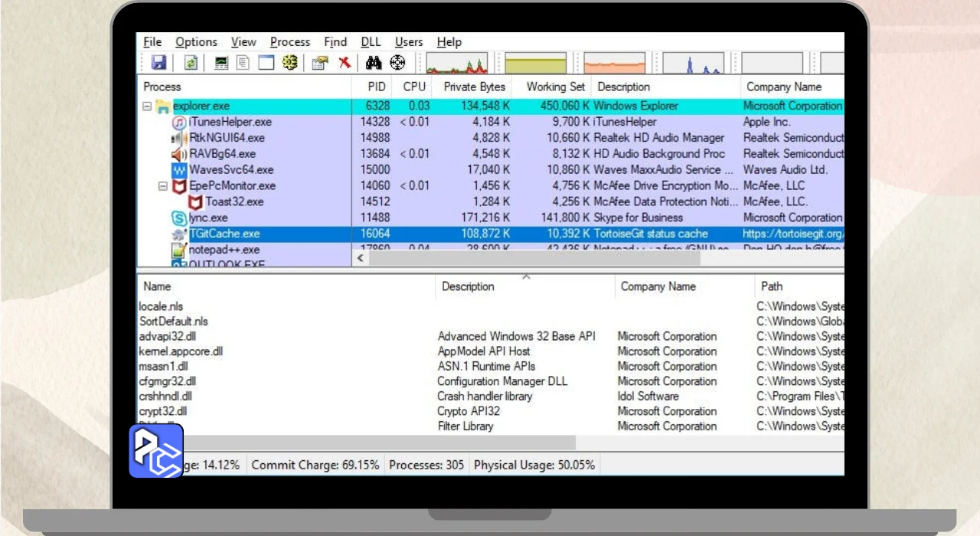The image size is (980, 536).
Task: Open System Information from the toolbar
Action: coord(220,63)
